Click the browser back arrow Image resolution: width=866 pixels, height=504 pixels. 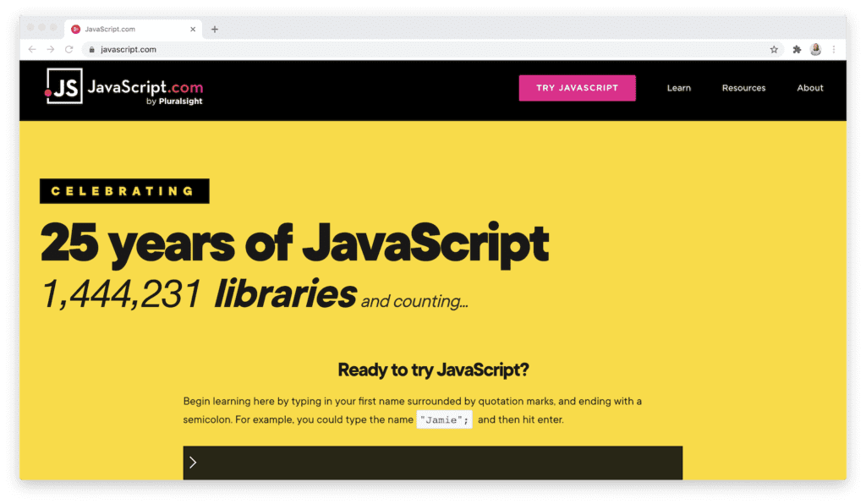point(32,50)
